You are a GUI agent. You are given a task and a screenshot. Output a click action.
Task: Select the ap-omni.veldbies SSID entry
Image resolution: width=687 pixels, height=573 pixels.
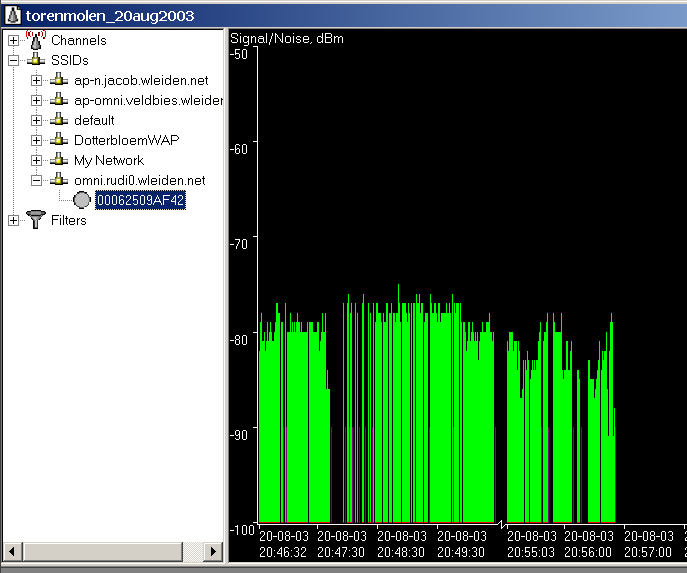point(148,100)
